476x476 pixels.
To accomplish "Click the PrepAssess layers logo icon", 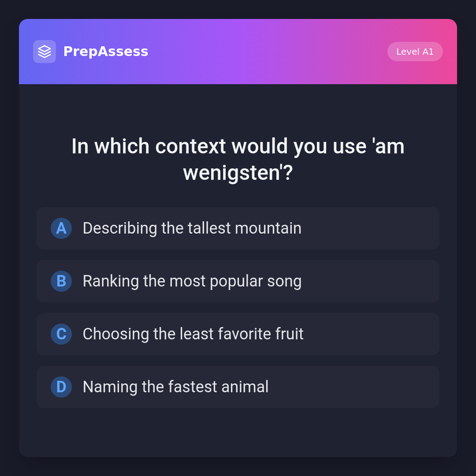I will (x=45, y=52).
